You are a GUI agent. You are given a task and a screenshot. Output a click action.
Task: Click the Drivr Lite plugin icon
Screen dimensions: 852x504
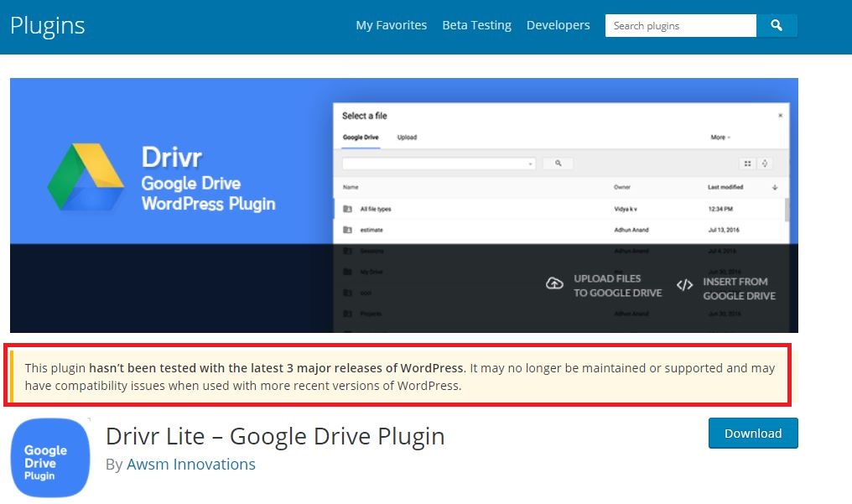(x=50, y=457)
